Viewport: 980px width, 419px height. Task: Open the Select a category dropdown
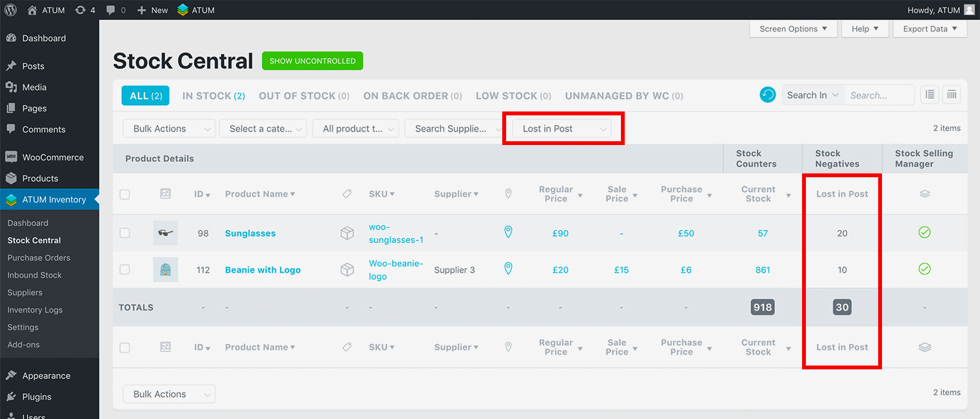(x=262, y=129)
